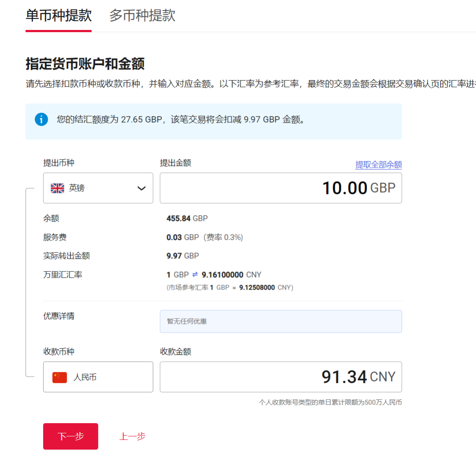This screenshot has height=465, width=476.
Task: Click the UK flag icon
Action: (x=57, y=188)
